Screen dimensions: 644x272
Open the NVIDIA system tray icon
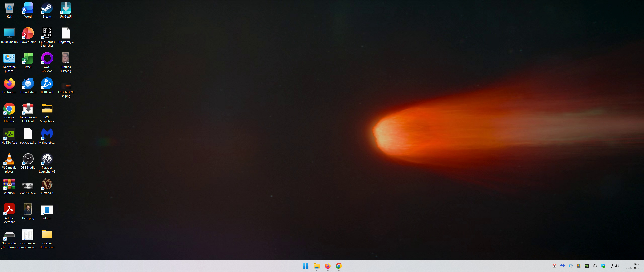click(x=587, y=266)
